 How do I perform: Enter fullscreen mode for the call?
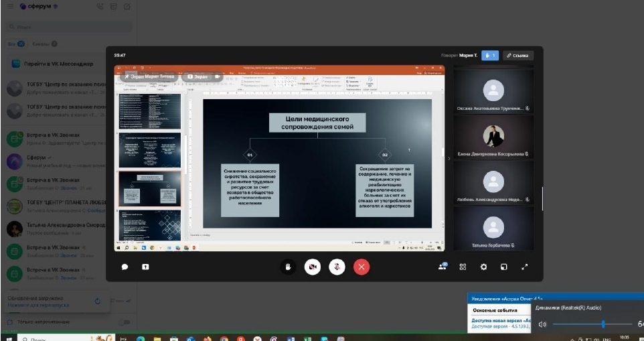525,267
